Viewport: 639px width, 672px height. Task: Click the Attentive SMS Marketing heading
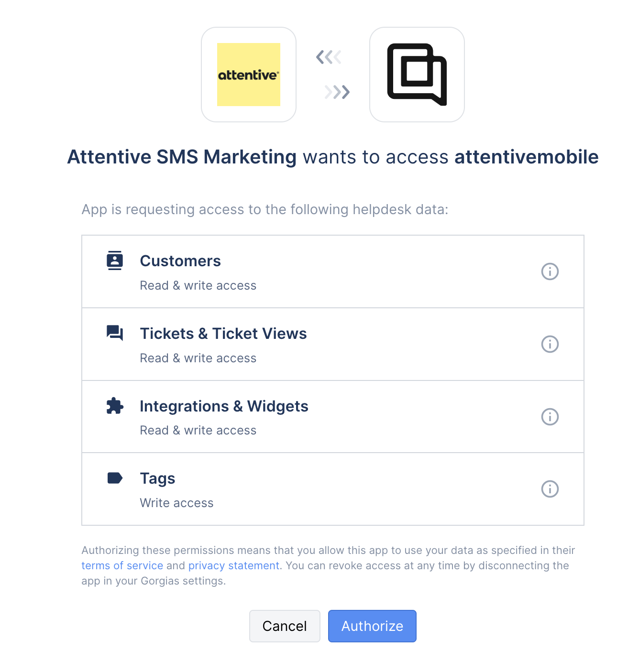[182, 157]
